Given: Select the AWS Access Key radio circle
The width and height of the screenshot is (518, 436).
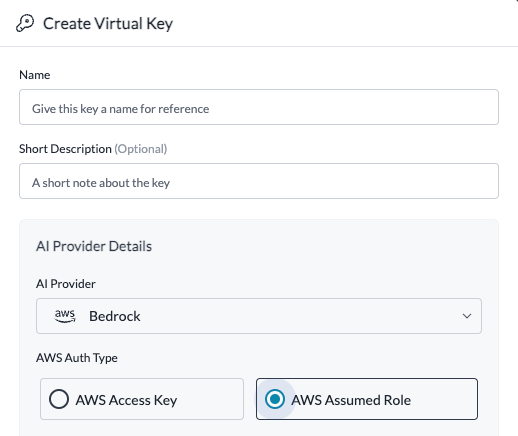Looking at the screenshot, I should pos(59,399).
